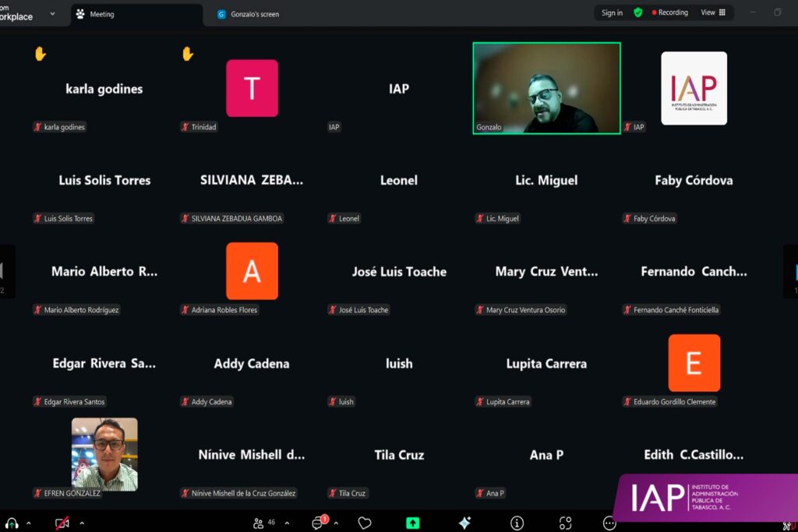Click the Sign in button
This screenshot has height=532, width=798.
(613, 12)
